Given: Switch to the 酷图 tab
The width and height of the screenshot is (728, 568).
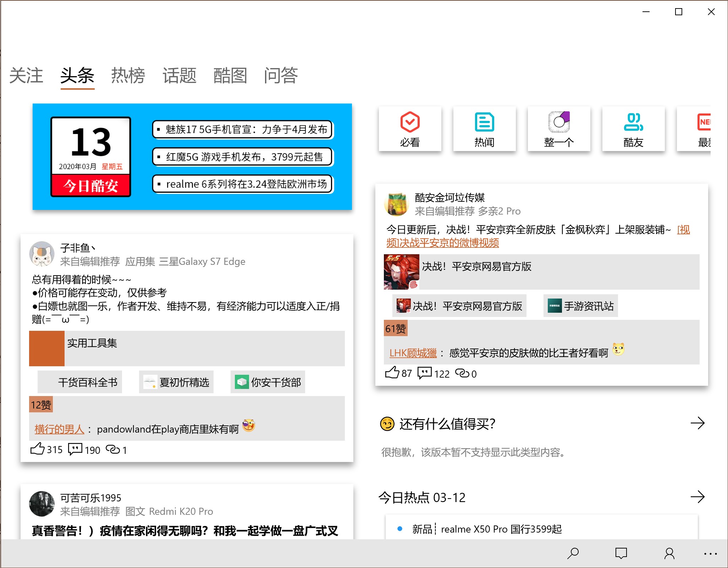Looking at the screenshot, I should pyautogui.click(x=230, y=76).
